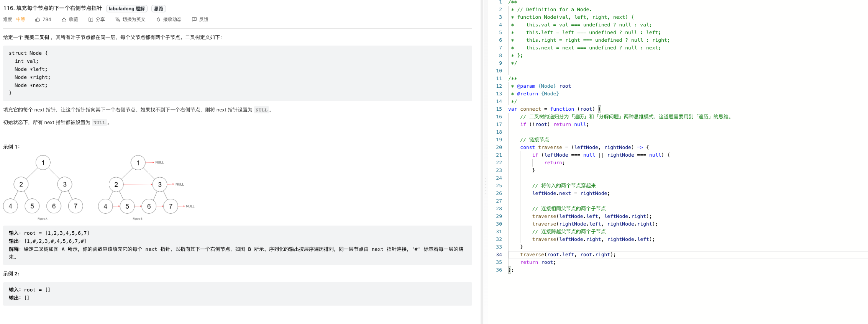Click the Figure B tree image
868x324 pixels.
tap(146, 187)
